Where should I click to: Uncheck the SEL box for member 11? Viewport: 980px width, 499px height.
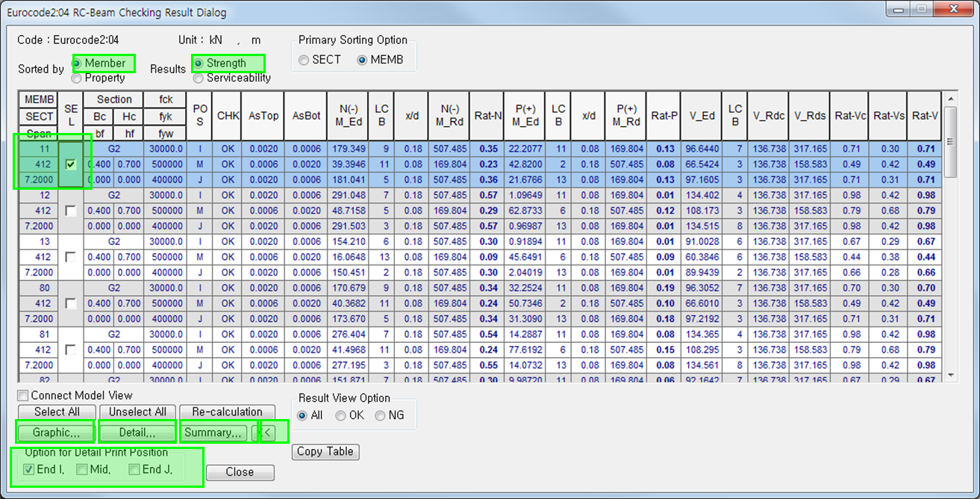pos(71,164)
